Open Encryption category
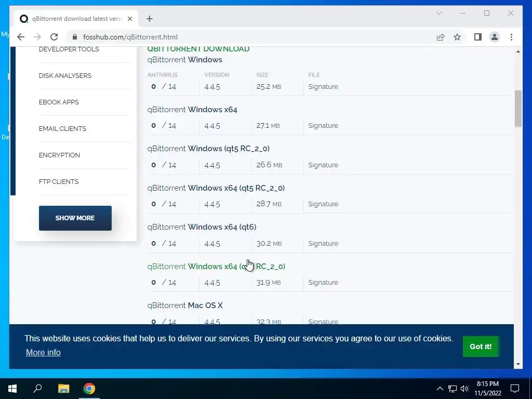The image size is (532, 399). click(59, 155)
